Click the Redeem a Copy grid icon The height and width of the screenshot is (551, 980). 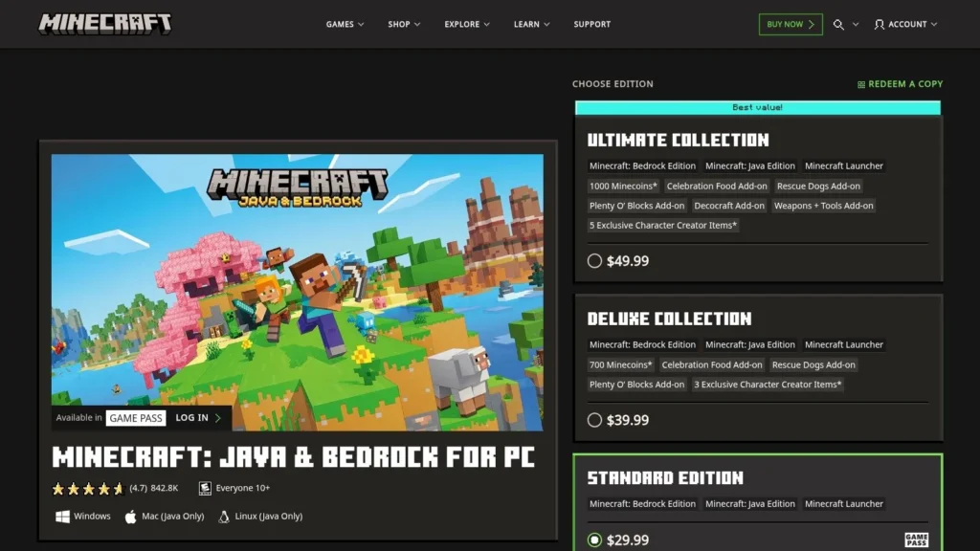[861, 84]
